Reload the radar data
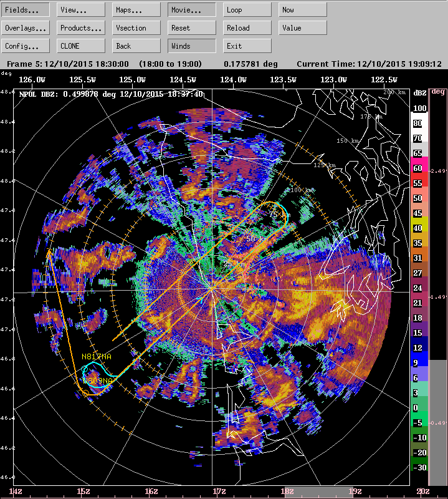This screenshot has height=499, width=448. pos(247,28)
